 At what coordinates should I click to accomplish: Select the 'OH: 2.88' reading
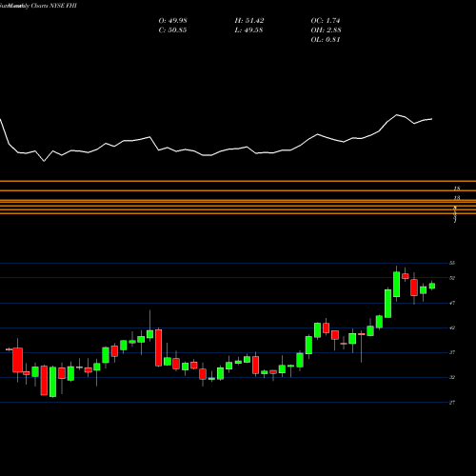coord(326,30)
